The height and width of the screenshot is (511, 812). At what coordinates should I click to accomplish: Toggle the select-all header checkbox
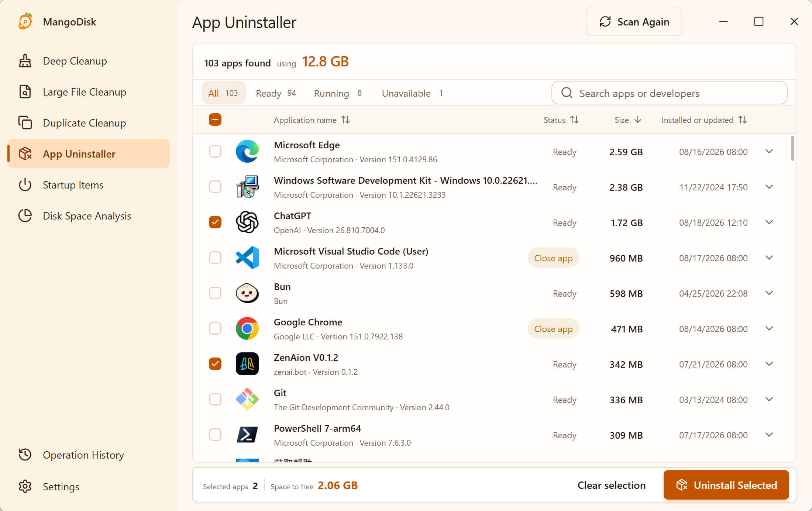pos(215,120)
